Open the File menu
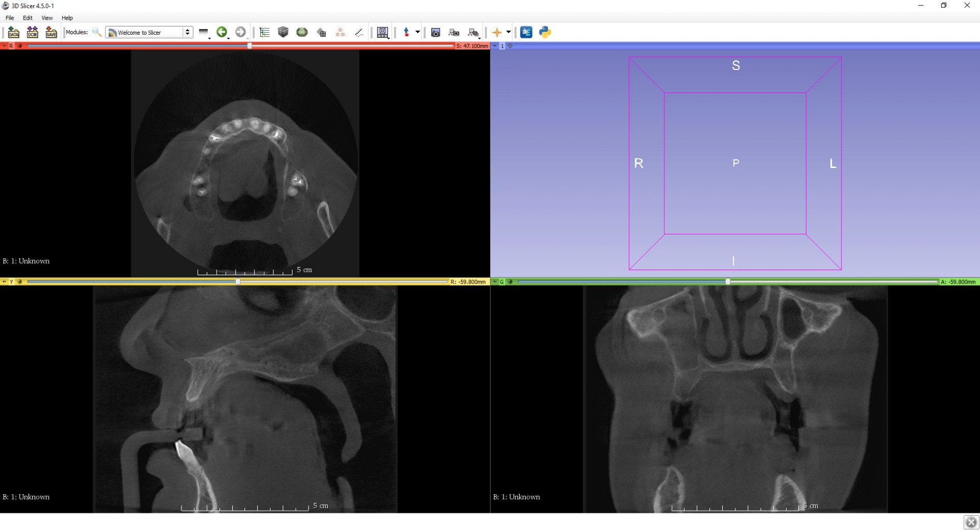980x531 pixels. (x=10, y=18)
